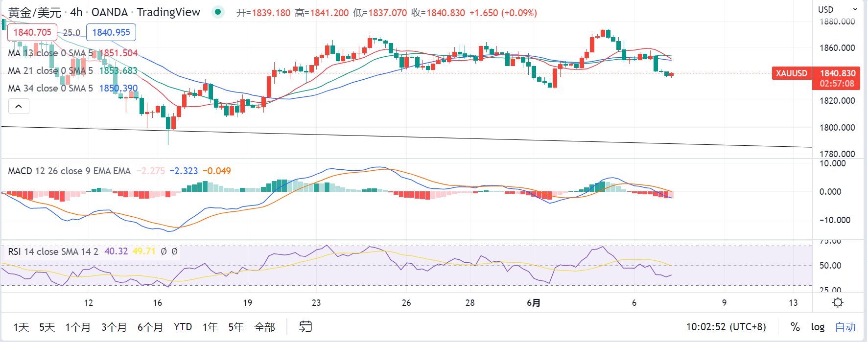Image resolution: width=868 pixels, height=342 pixels.
Task: Open chart settings gear icon
Action: pos(838,302)
